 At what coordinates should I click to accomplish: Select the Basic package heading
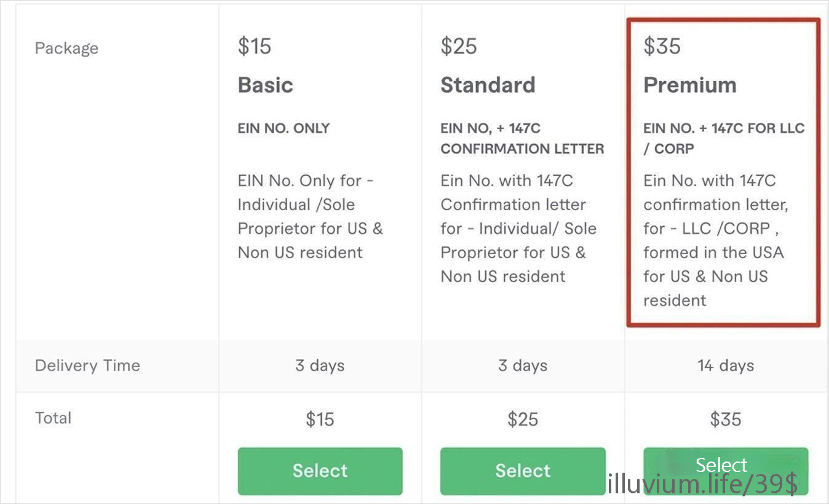coord(265,85)
